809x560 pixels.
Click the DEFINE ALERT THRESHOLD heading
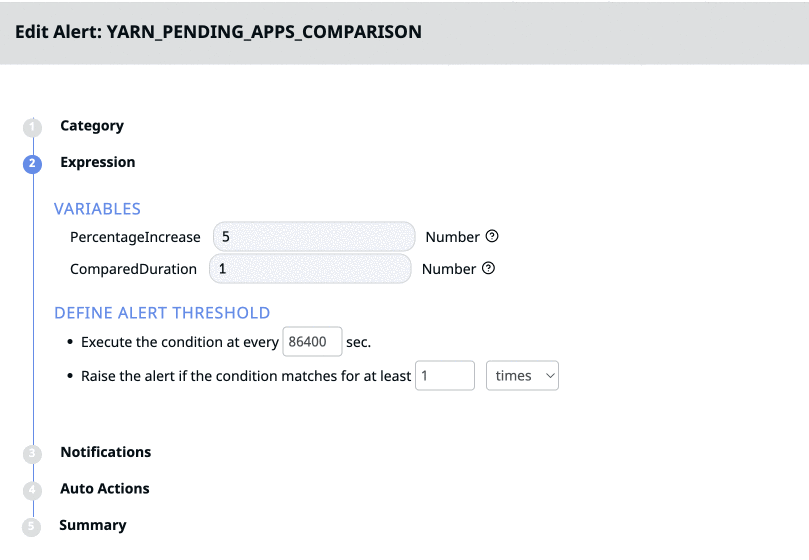pyautogui.click(x=162, y=313)
